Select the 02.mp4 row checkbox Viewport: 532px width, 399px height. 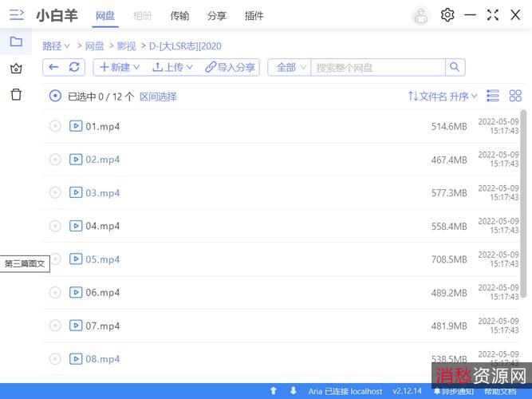tap(55, 160)
